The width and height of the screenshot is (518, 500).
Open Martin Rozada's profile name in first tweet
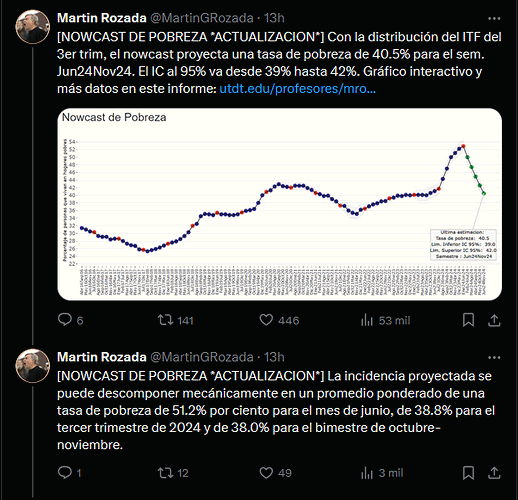point(102,18)
